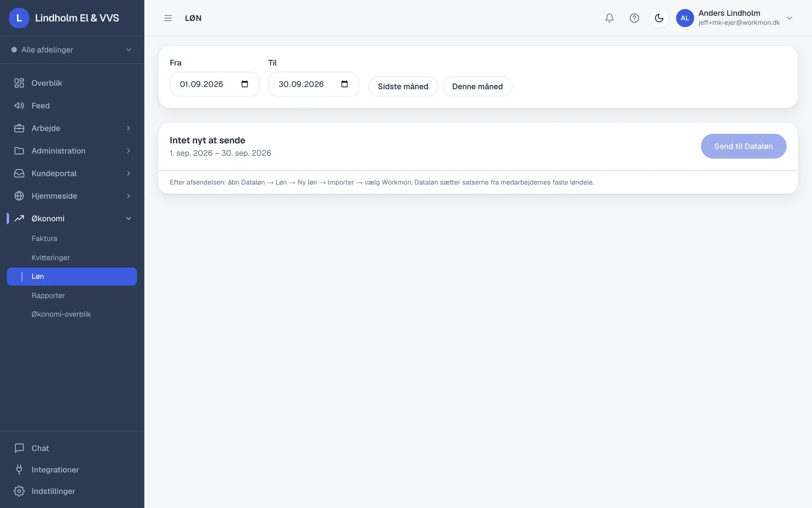
Task: Expand the Hjemmeside submenu chevron
Action: pos(128,196)
